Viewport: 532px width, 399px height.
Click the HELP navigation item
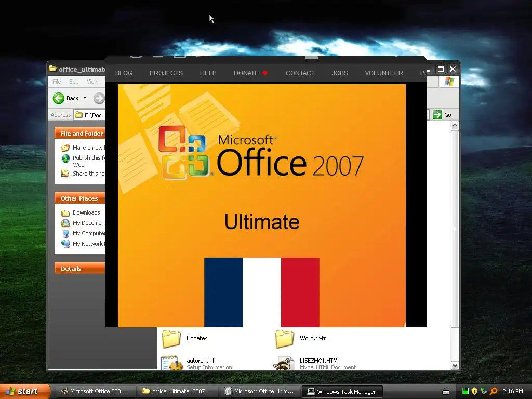pyautogui.click(x=208, y=73)
